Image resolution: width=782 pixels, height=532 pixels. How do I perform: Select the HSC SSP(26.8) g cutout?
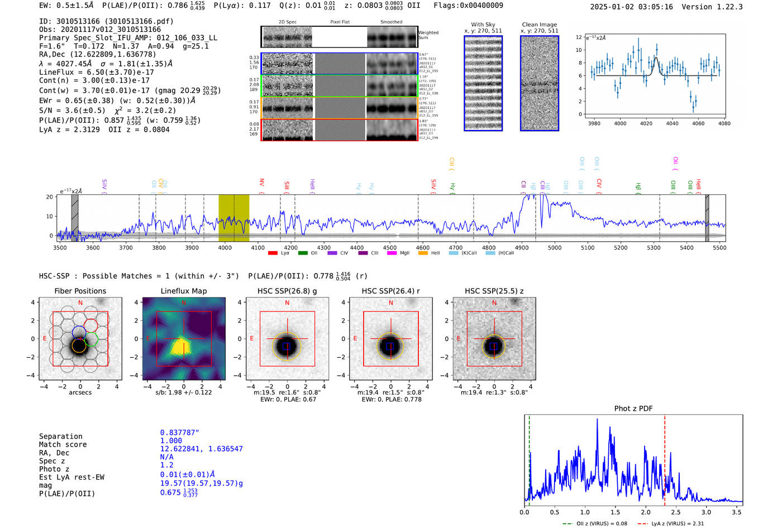tap(287, 339)
